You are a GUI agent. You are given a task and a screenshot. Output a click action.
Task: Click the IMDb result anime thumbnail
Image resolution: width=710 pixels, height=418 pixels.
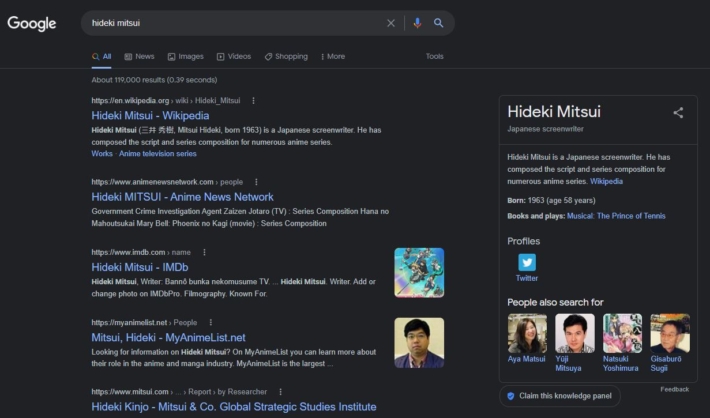419,273
